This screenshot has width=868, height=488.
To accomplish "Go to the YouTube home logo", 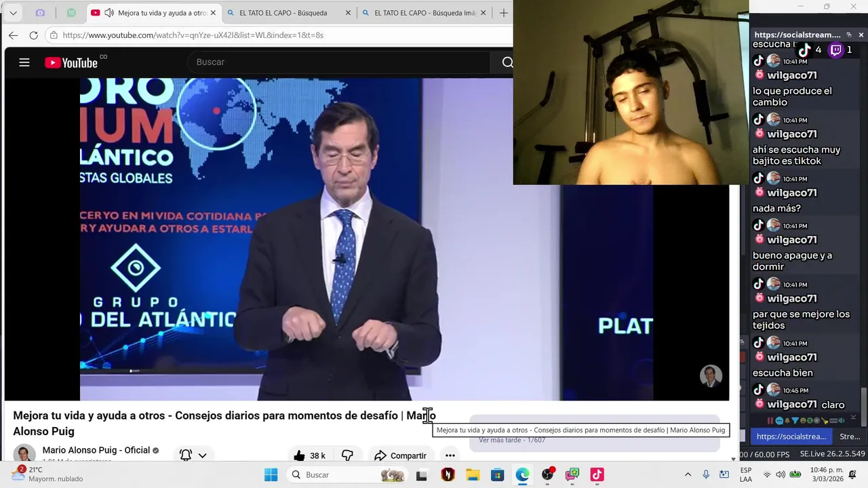I will coord(71,62).
